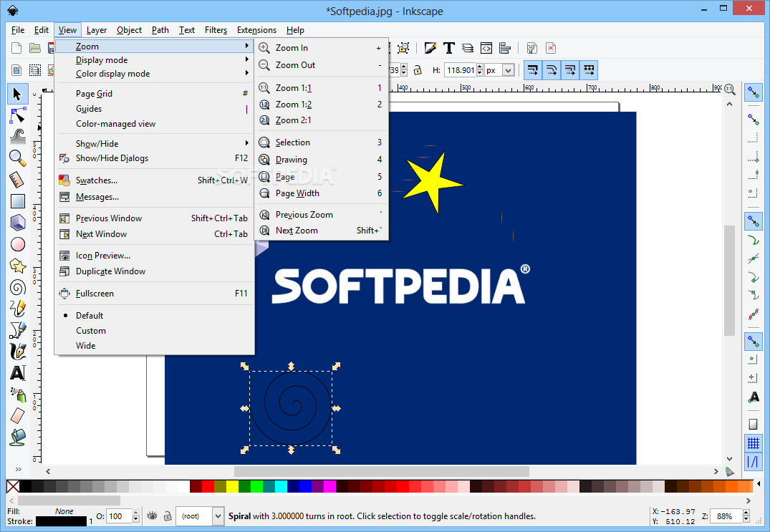770x532 pixels.
Task: Toggle layer visibility eye icon
Action: (153, 516)
